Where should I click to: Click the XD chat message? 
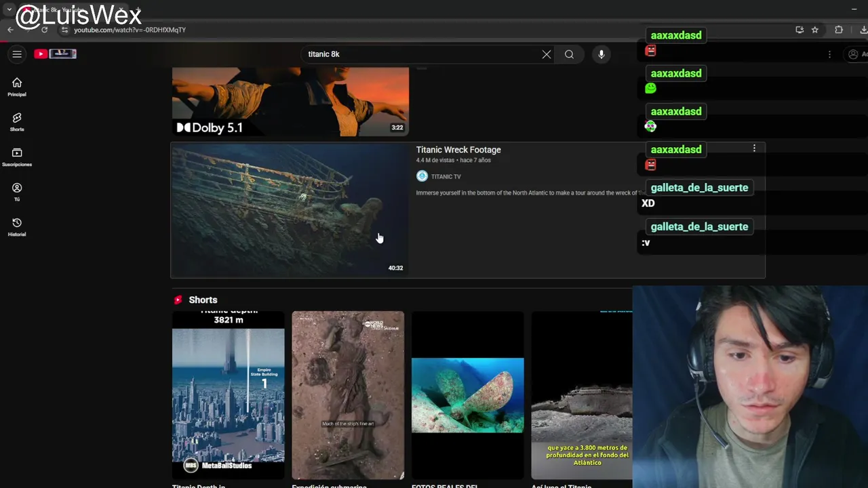(648, 203)
